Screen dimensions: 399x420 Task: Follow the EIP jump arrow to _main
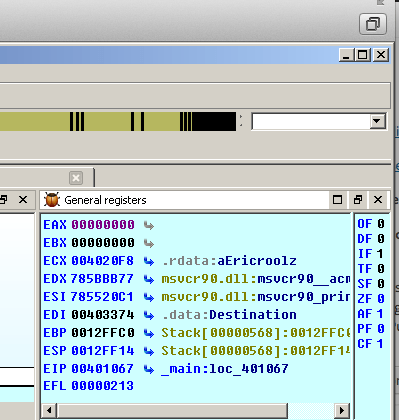click(149, 370)
